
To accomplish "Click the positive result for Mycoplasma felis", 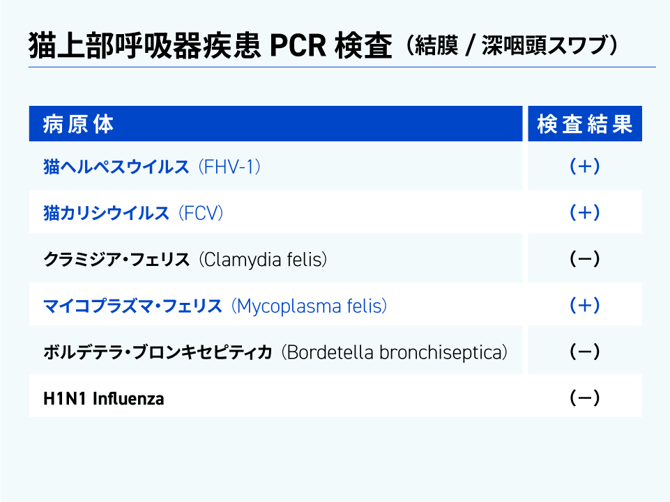I will [x=584, y=306].
